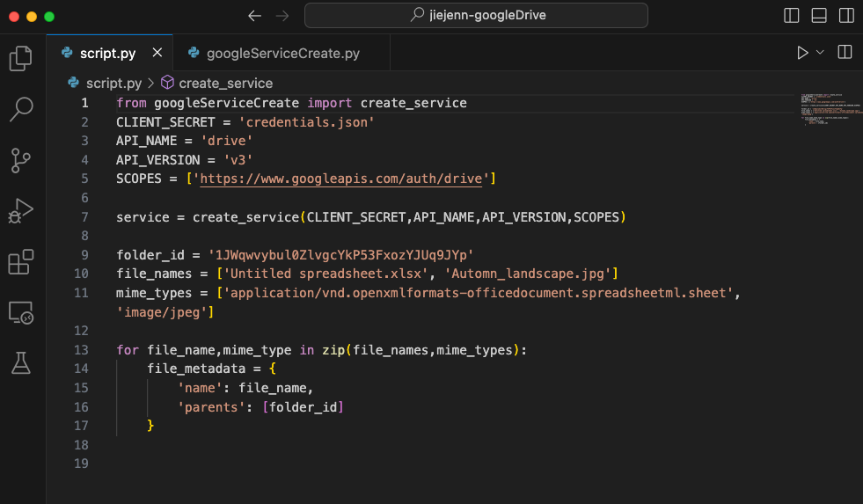Open the run options dropdown arrow
The width and height of the screenshot is (863, 504).
click(x=820, y=52)
